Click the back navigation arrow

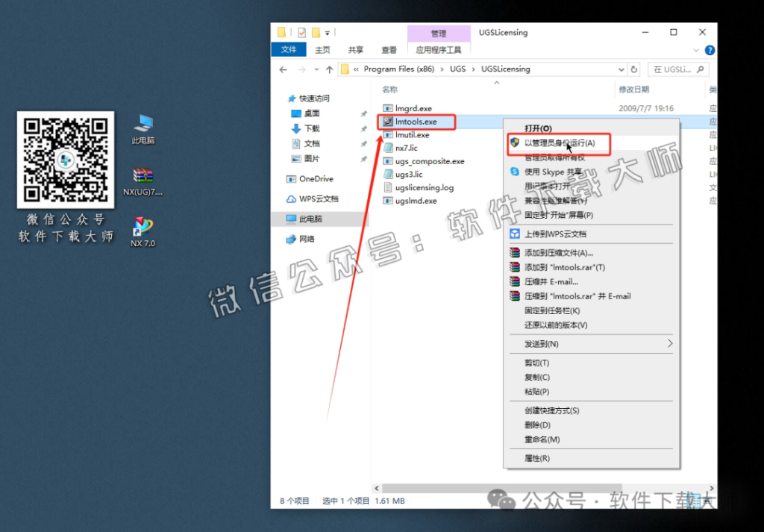[x=284, y=69]
